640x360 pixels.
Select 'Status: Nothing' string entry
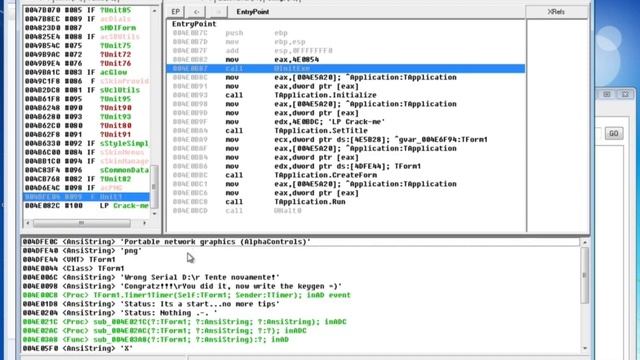(300, 313)
